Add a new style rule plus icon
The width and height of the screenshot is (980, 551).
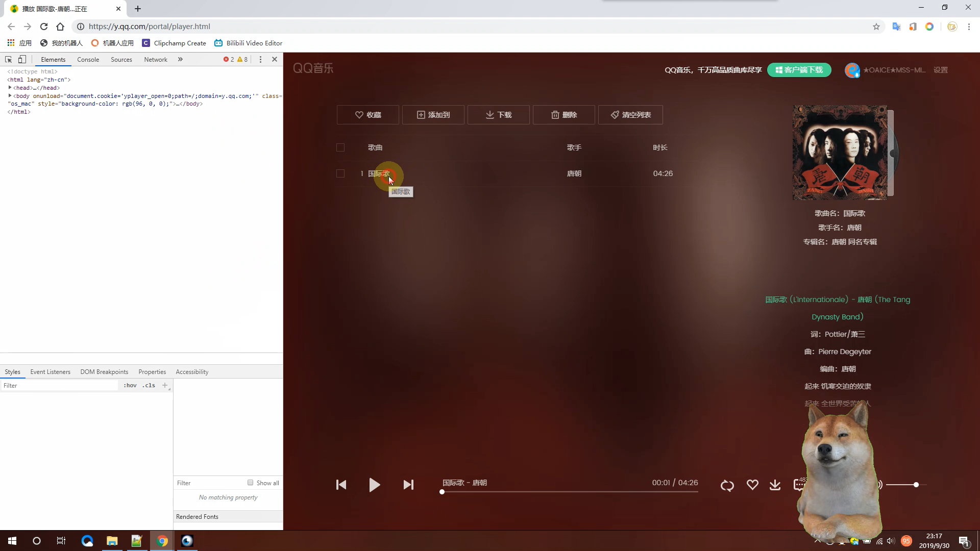tap(165, 386)
